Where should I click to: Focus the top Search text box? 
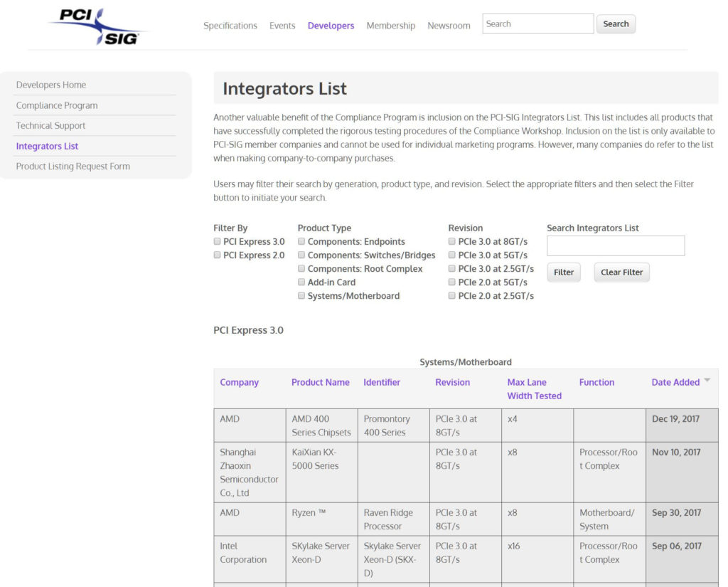[x=537, y=24]
